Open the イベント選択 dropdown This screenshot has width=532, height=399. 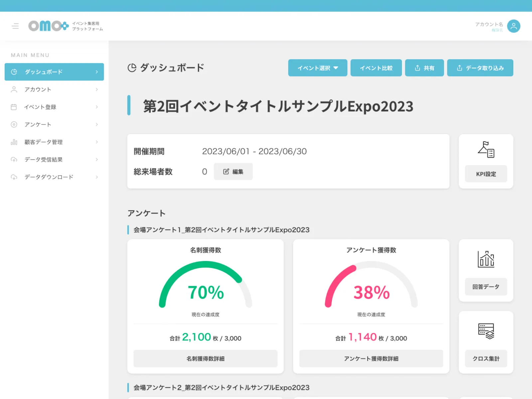(318, 68)
